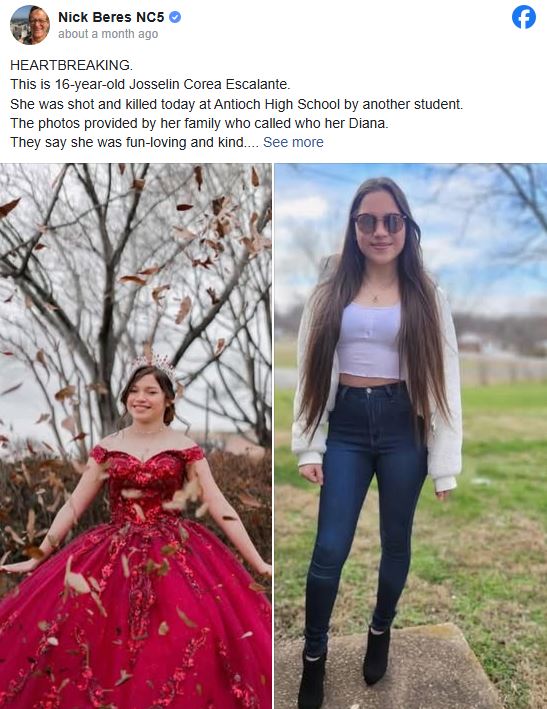Click the sentence mentioning Antioch High School
The image size is (547, 709).
coord(236,104)
